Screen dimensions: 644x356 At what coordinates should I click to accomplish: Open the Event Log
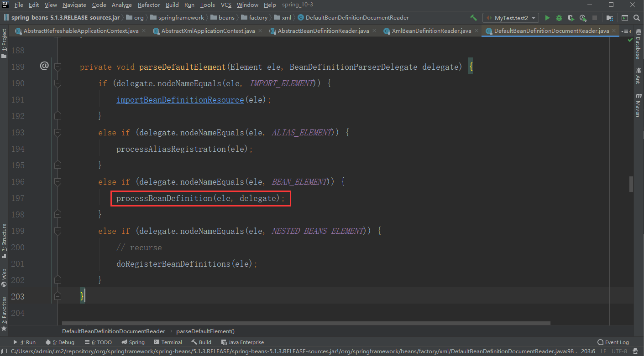tap(613, 342)
